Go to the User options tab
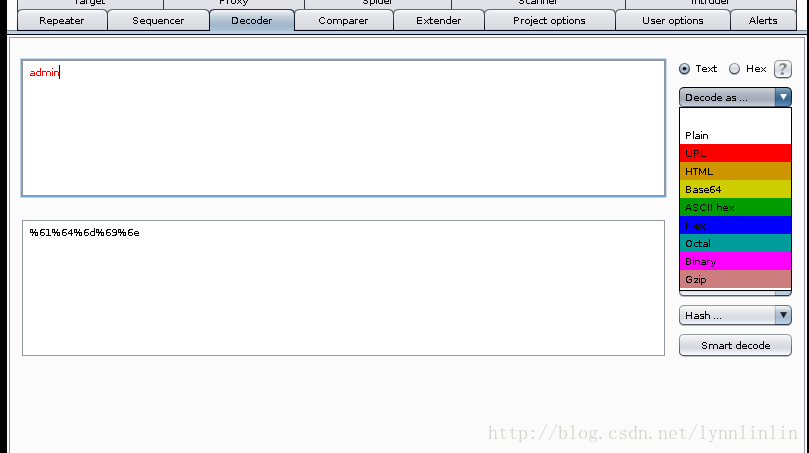Image resolution: width=809 pixels, height=453 pixels. [x=673, y=21]
